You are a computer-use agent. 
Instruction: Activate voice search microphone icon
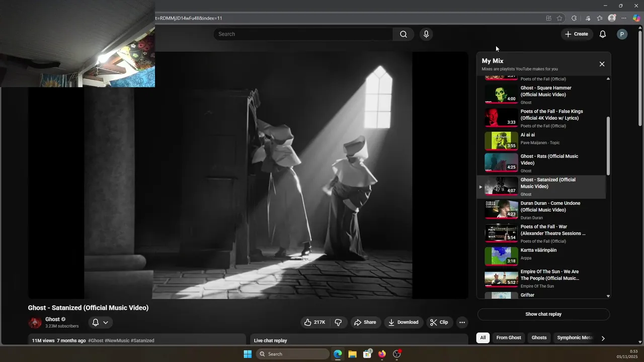(426, 34)
